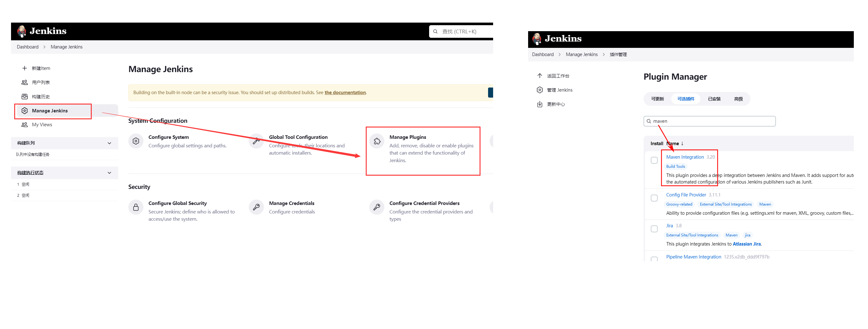868x329 pixels.
Task: Click Dashboard breadcrumb in left window
Action: click(28, 47)
